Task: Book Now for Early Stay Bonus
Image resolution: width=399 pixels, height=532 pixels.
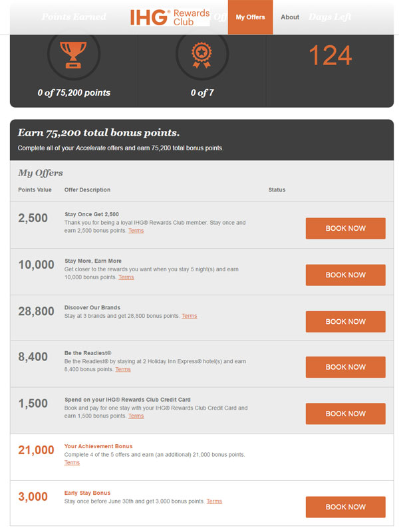Action: pos(345,507)
